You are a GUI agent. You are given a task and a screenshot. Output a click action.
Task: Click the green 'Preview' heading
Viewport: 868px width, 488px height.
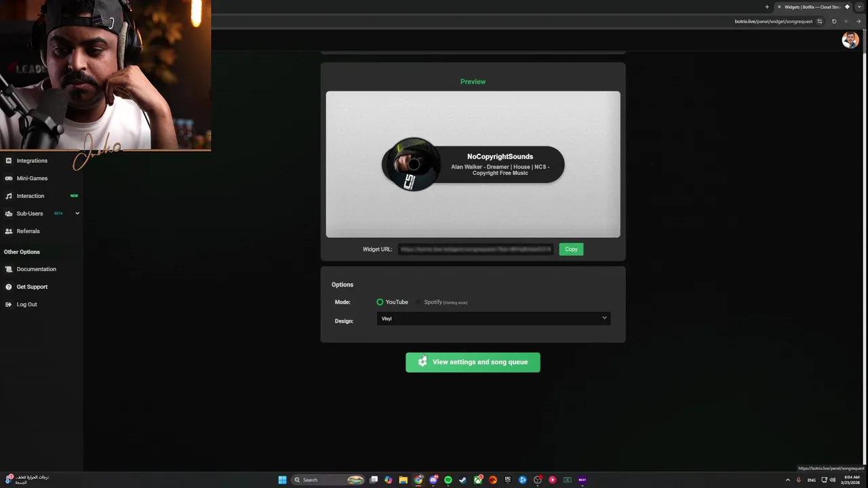tap(473, 81)
